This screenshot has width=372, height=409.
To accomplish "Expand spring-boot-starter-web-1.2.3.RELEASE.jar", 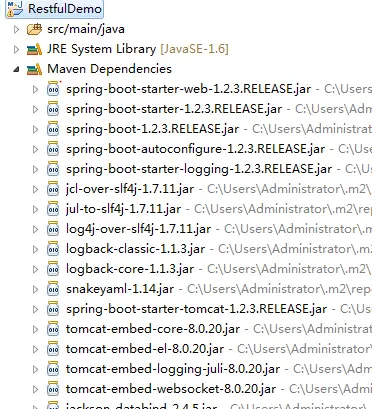I will click(35, 89).
